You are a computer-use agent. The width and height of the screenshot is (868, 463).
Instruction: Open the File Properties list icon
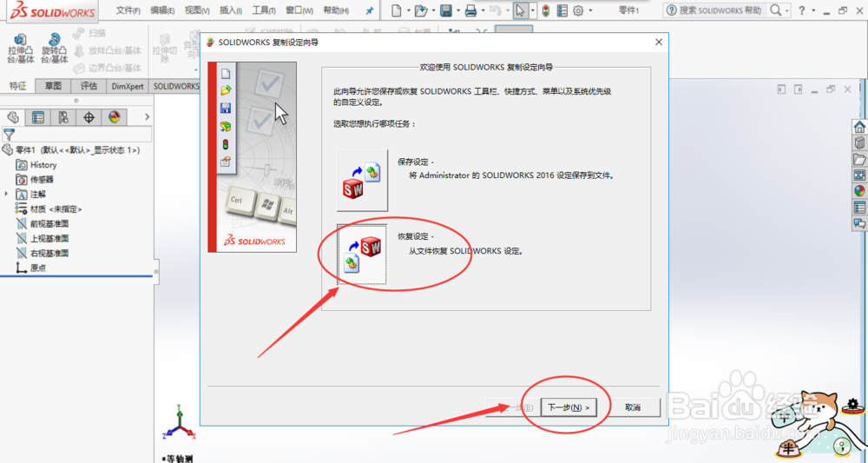562,10
